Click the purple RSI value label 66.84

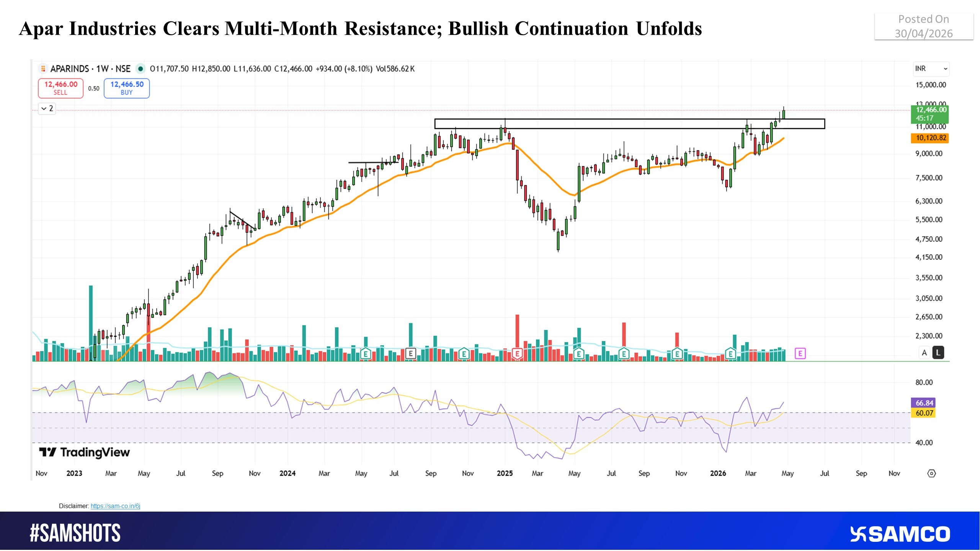pyautogui.click(x=924, y=403)
